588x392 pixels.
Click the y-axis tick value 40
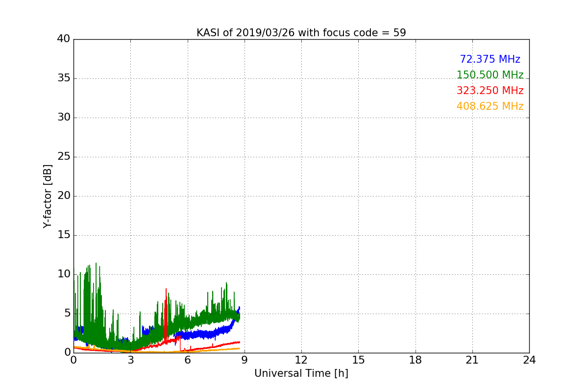[64, 39]
